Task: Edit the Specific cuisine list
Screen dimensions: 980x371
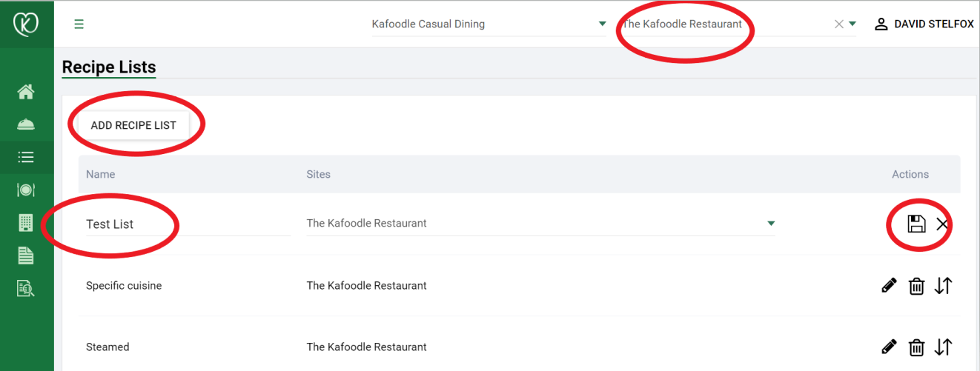Action: coord(890,286)
